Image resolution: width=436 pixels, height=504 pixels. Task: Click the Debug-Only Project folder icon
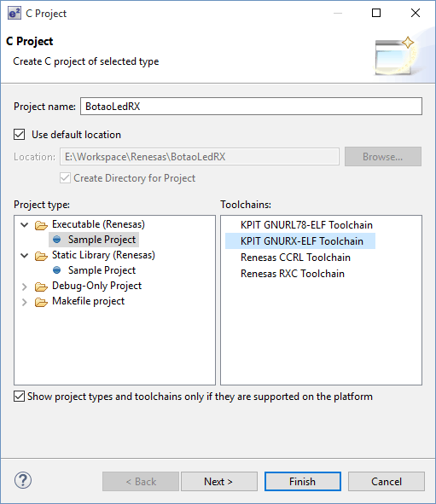[41, 287]
